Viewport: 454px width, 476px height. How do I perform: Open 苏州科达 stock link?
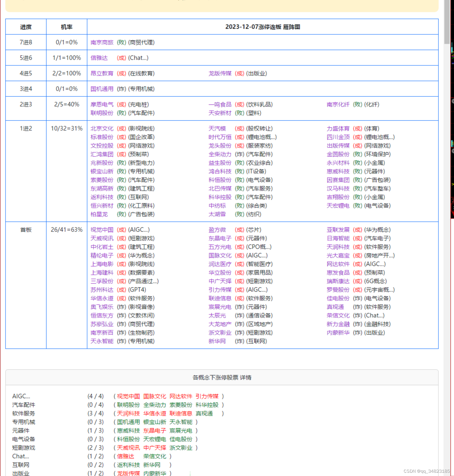point(102,290)
